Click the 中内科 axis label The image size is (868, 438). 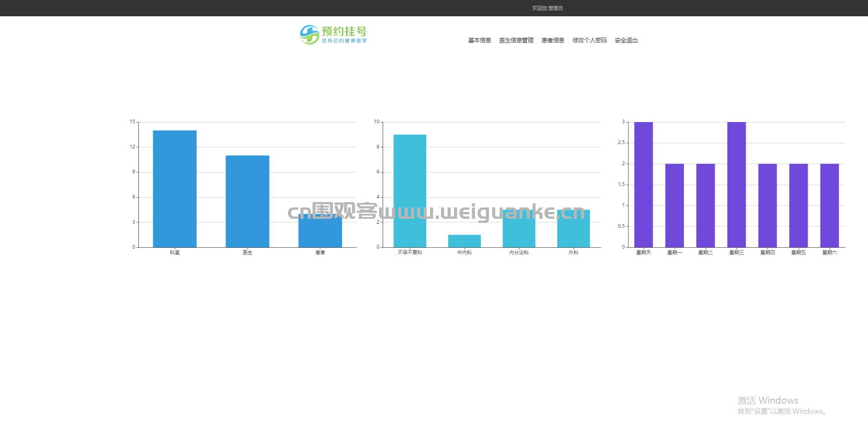pyautogui.click(x=465, y=253)
